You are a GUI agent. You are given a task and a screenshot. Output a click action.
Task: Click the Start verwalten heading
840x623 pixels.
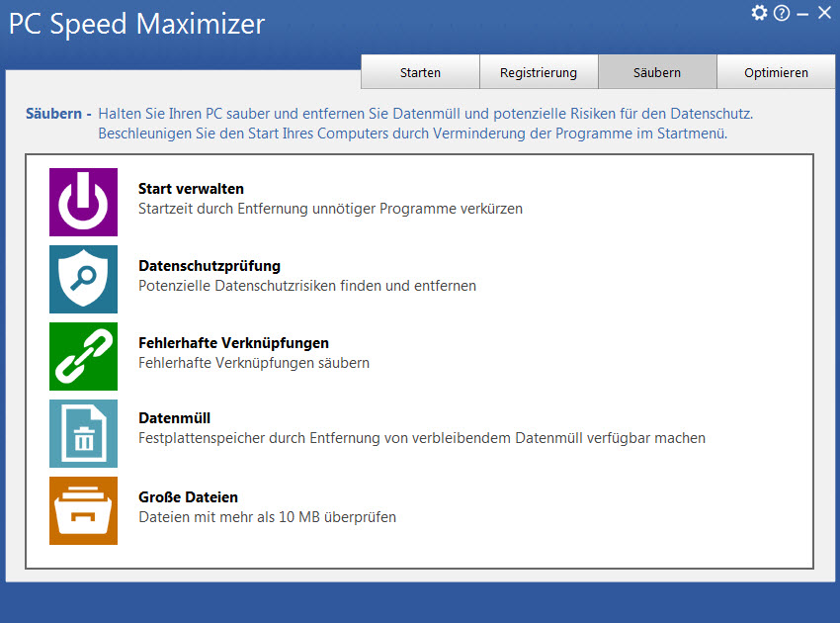[x=192, y=189]
